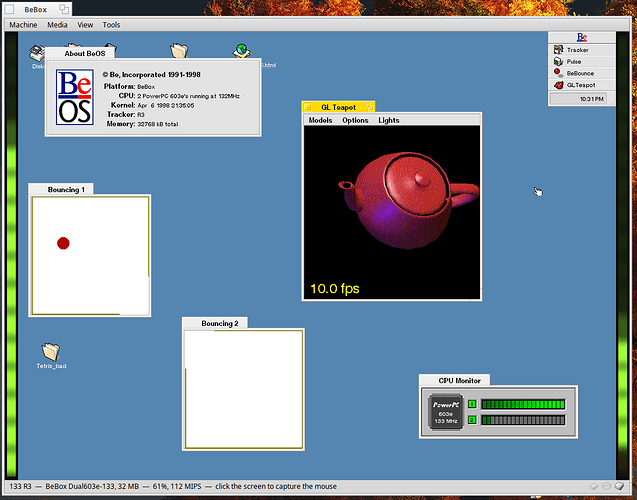Click the "10.0 fps" readout

pos(335,288)
